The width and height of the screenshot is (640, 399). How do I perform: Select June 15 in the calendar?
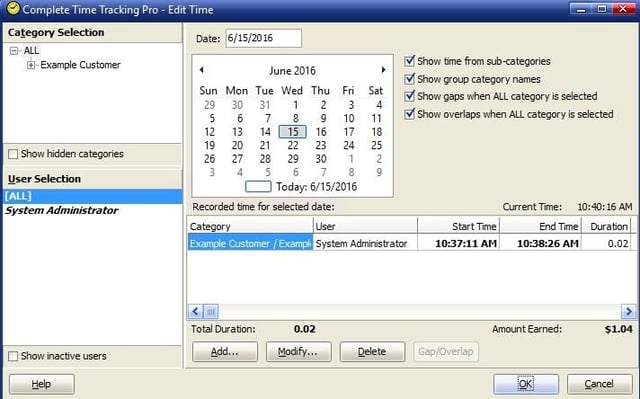tap(293, 132)
